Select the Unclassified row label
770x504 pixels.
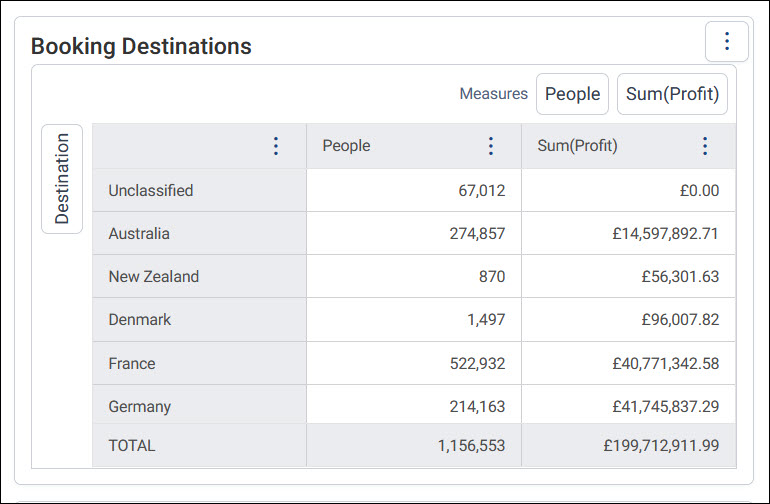pos(151,191)
